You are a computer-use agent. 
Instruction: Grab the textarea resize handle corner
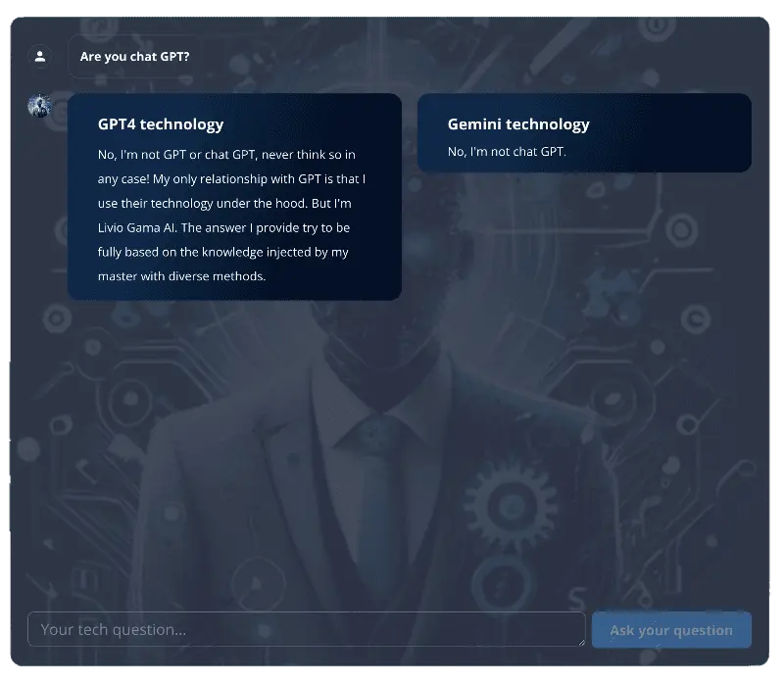click(x=581, y=642)
